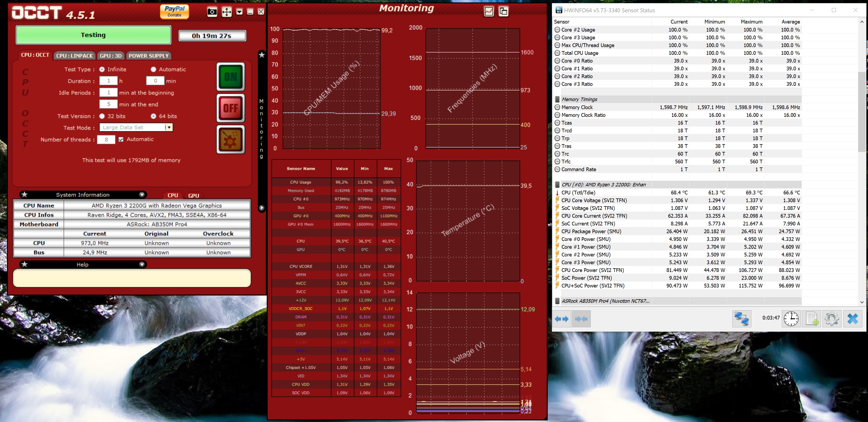This screenshot has height=422, width=868.
Task: Select the 64 bits test version
Action: click(x=153, y=116)
